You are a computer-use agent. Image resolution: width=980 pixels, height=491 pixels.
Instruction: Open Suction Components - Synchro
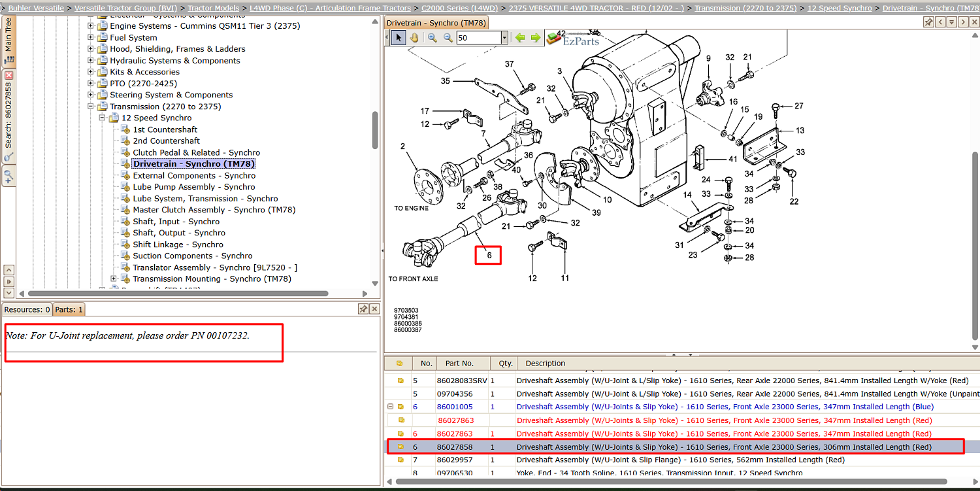(x=193, y=256)
